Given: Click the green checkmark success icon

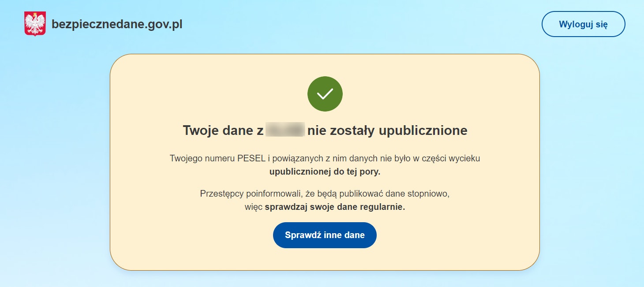Looking at the screenshot, I should click(x=325, y=94).
